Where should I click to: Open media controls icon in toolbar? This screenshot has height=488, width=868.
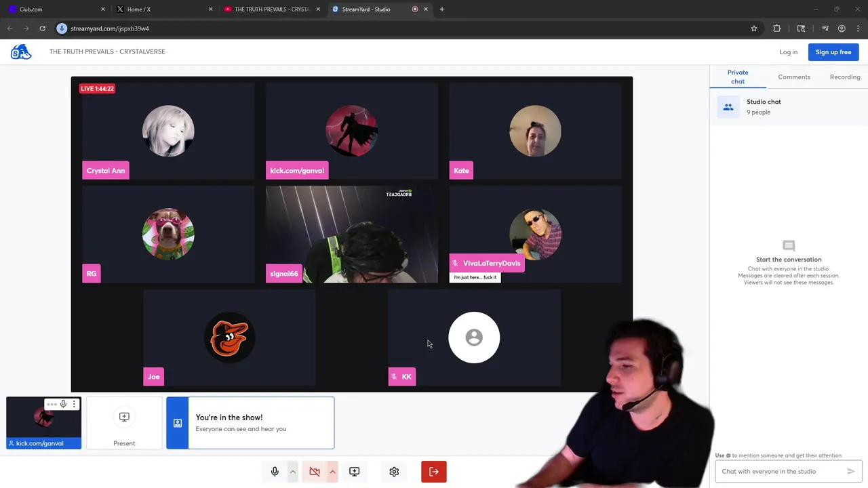(825, 28)
